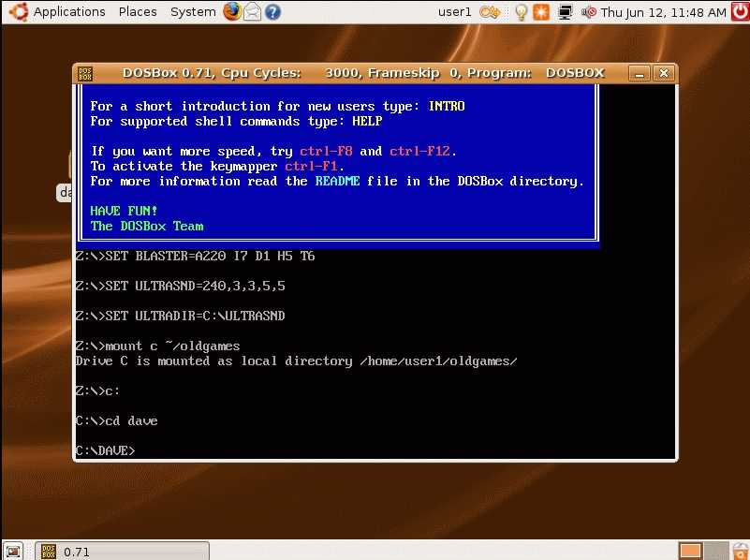Open the blue Help question-mark icon
Image resolution: width=750 pixels, height=560 pixels.
tap(272, 12)
